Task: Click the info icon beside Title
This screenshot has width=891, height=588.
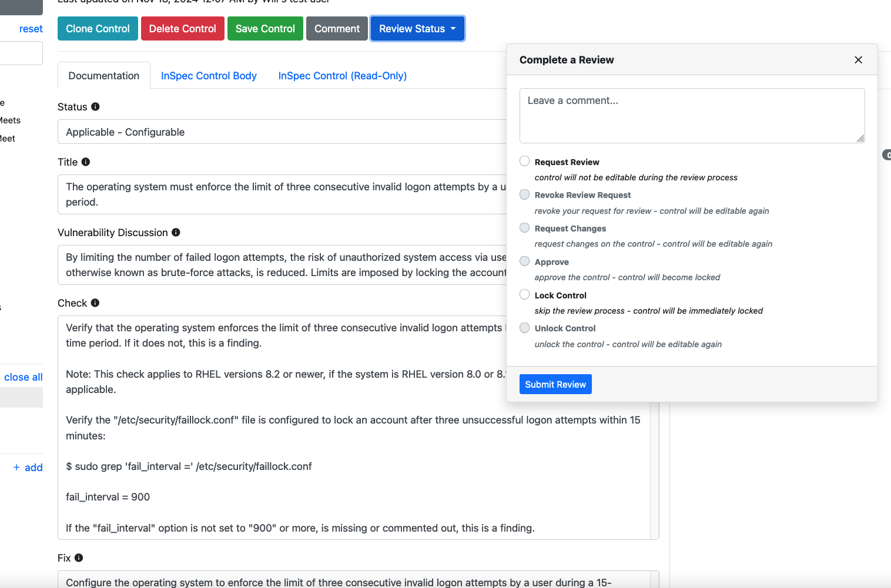Action: (86, 162)
